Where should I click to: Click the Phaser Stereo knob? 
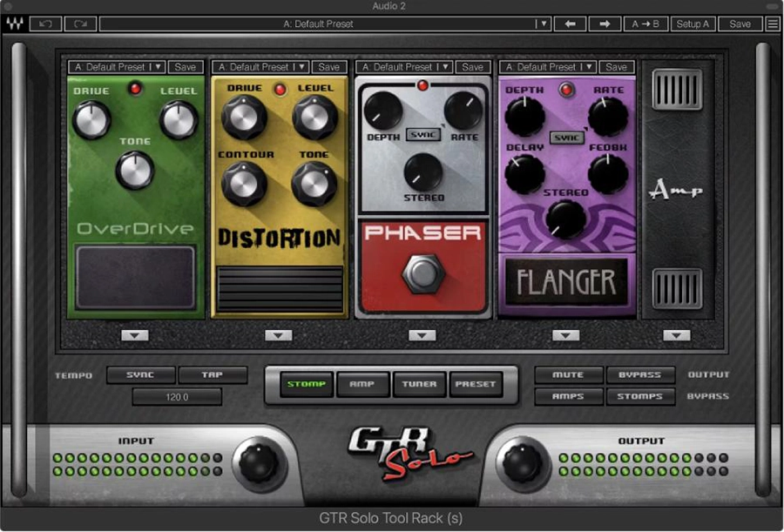coord(423,172)
